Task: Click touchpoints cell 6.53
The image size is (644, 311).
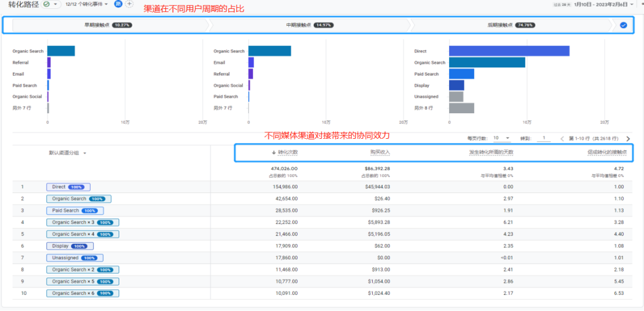Action: [618, 293]
